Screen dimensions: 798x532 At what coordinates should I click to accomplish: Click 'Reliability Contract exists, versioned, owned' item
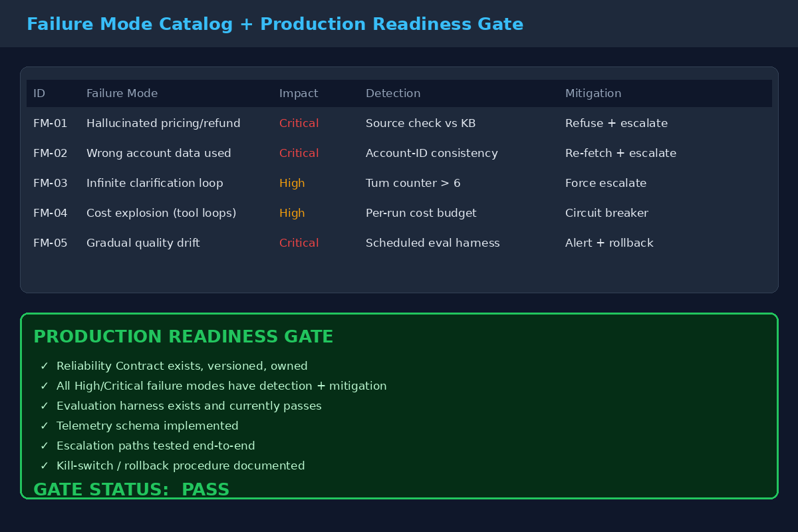[182, 366]
